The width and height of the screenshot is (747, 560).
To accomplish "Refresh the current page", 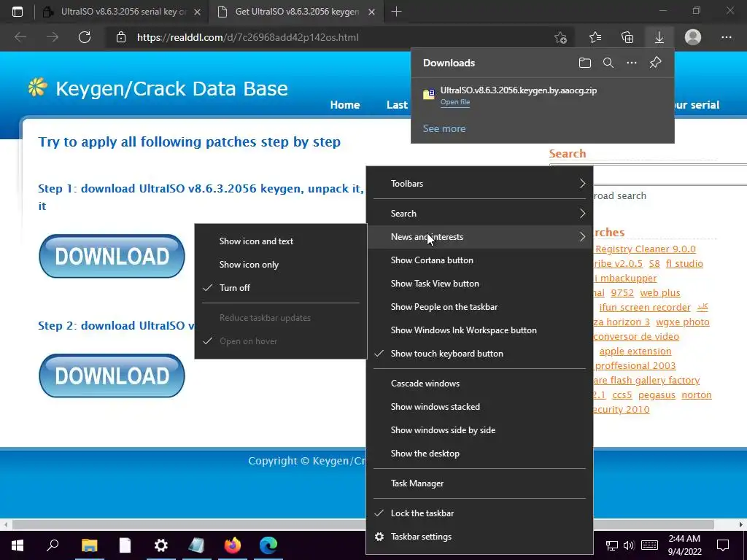I will [x=85, y=37].
